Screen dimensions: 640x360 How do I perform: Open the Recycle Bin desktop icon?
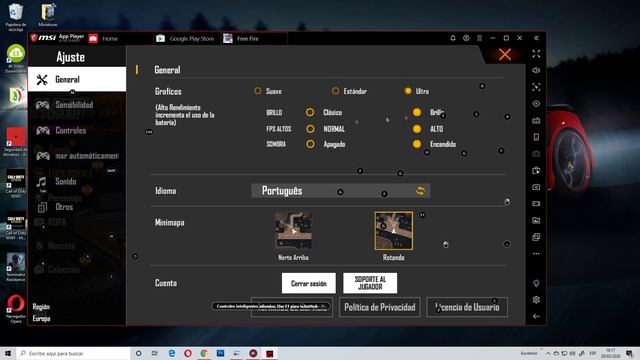16,17
